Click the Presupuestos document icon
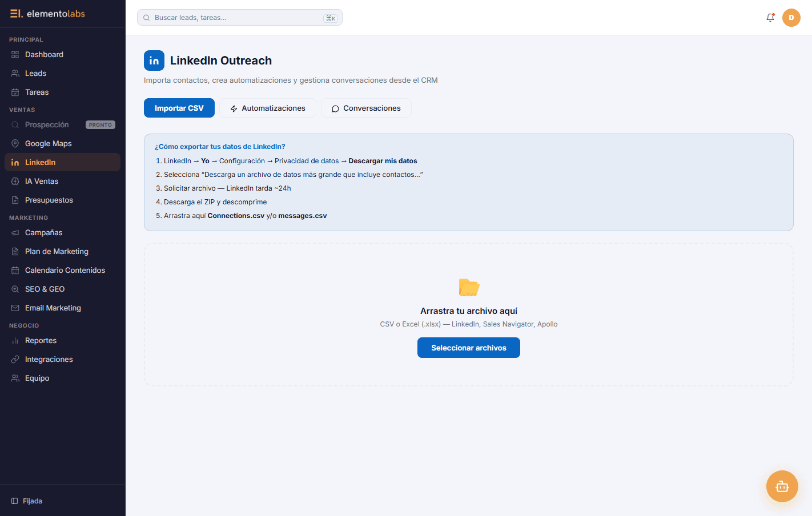The width and height of the screenshot is (812, 516). tap(15, 200)
